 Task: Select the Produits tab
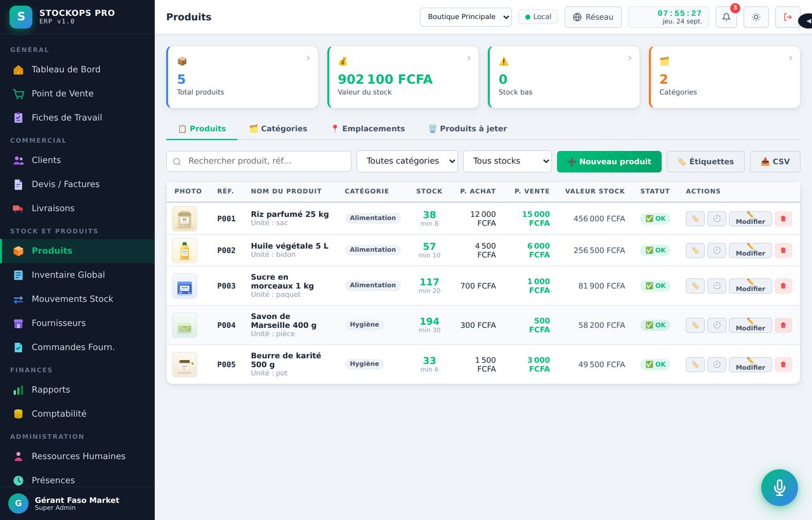pos(202,129)
